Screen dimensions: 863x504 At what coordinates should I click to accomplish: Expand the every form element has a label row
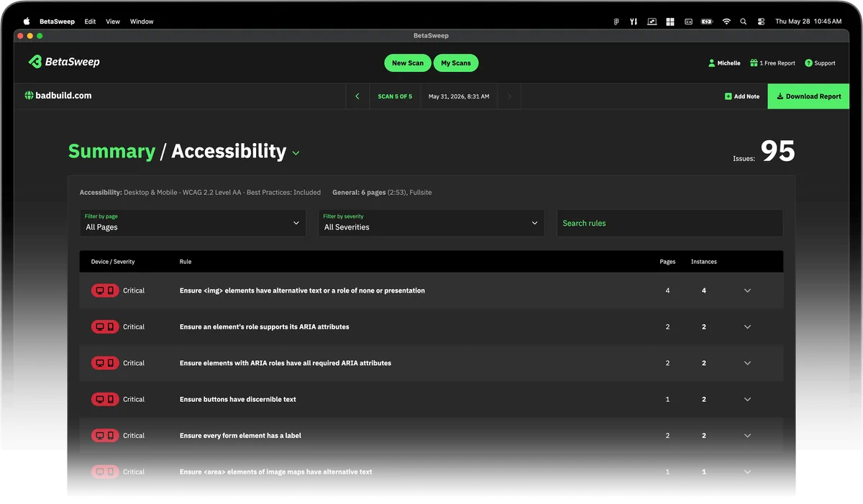[747, 436]
